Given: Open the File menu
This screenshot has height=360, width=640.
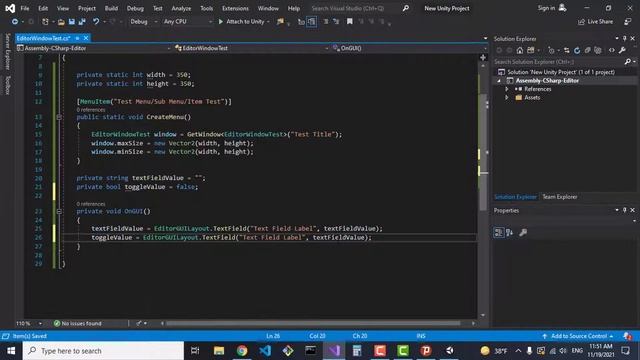Looking at the screenshot, I should point(25,8).
